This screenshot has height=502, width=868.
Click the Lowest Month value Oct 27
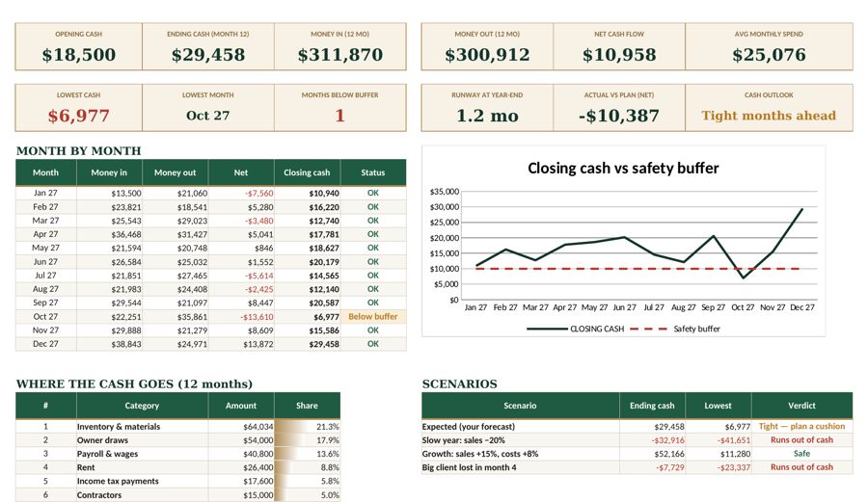[x=208, y=116]
